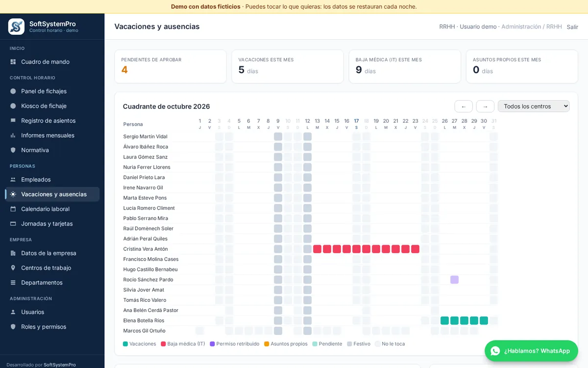Click the Baja médica (IT) este mes card
Image resolution: width=588 pixels, height=368 pixels.
[405, 66]
